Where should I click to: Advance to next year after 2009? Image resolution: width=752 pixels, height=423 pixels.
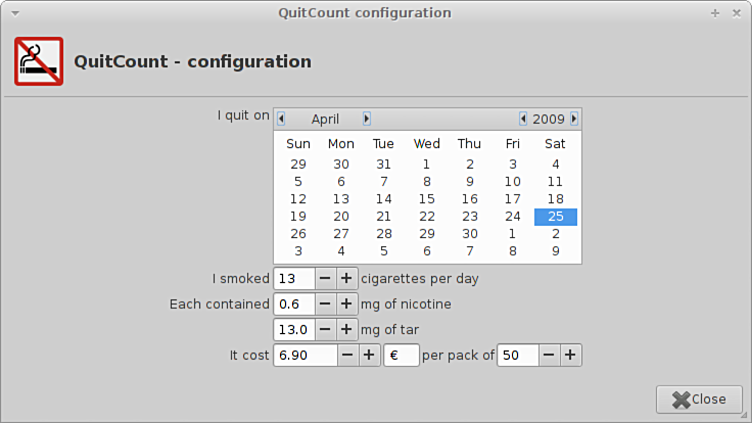pyautogui.click(x=574, y=119)
